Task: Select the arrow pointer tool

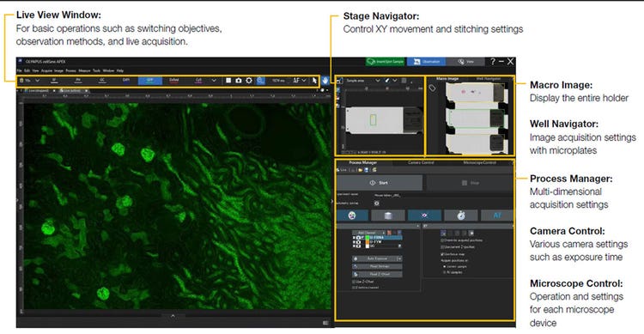Action: point(314,81)
